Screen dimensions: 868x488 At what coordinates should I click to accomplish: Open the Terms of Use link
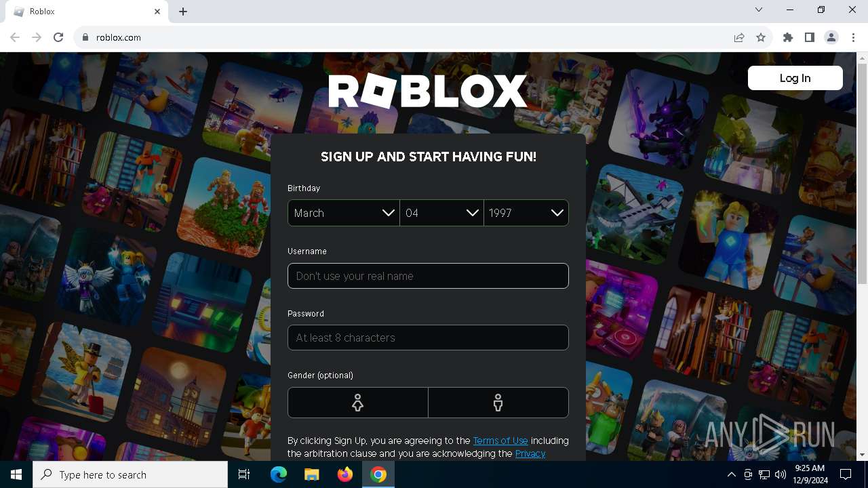500,441
